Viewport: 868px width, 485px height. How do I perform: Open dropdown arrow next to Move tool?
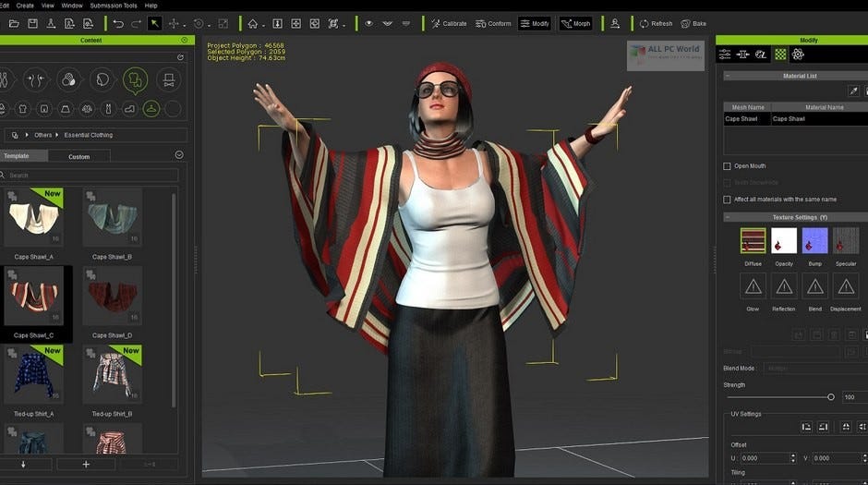185,25
